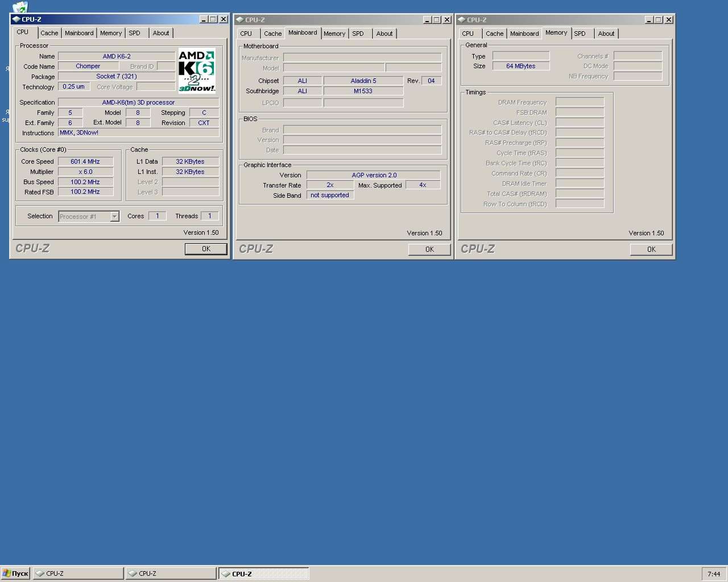Click the chipset Rev. 04 value

(x=431, y=81)
